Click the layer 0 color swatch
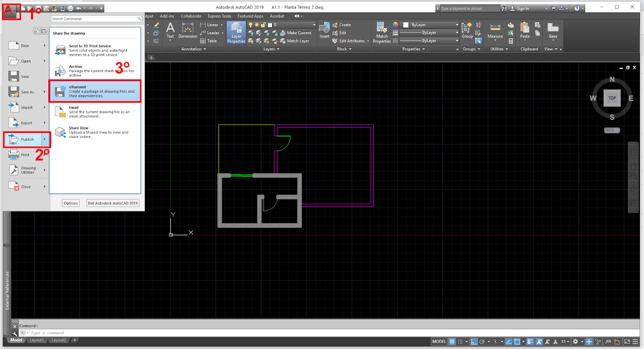Image resolution: width=644 pixels, height=349 pixels. point(270,25)
